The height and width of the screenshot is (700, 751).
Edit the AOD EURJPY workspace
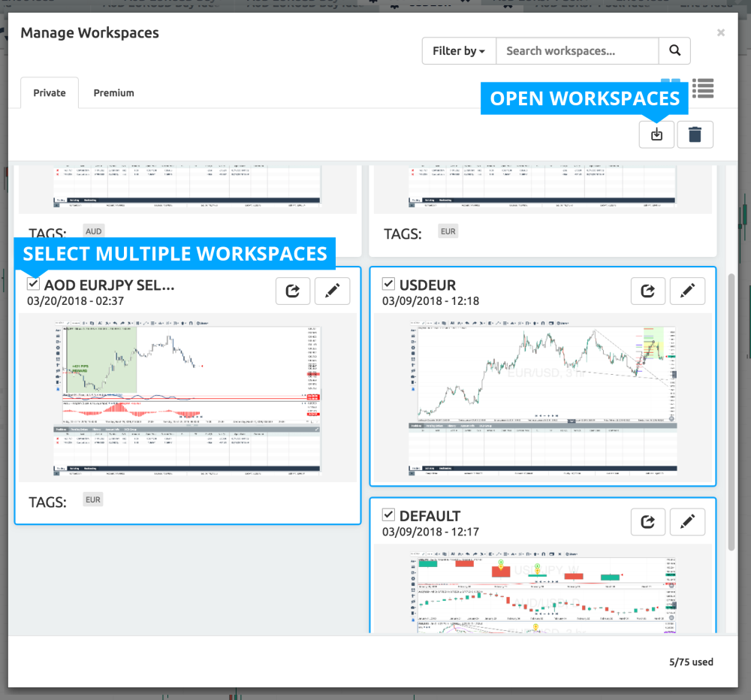(333, 291)
